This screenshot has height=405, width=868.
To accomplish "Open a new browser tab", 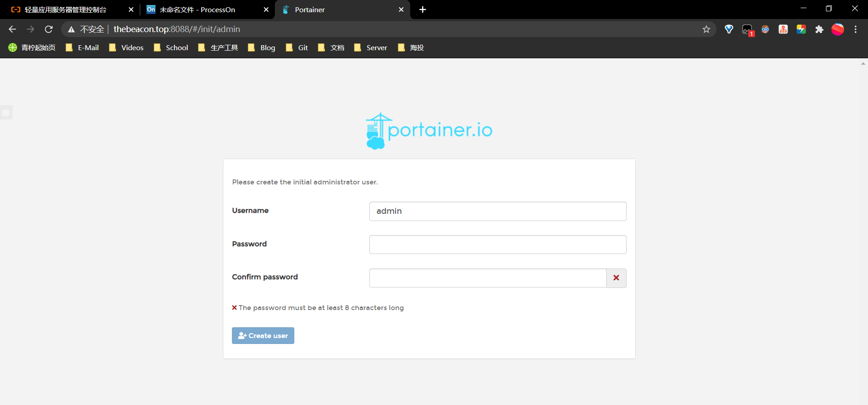I will pos(423,9).
